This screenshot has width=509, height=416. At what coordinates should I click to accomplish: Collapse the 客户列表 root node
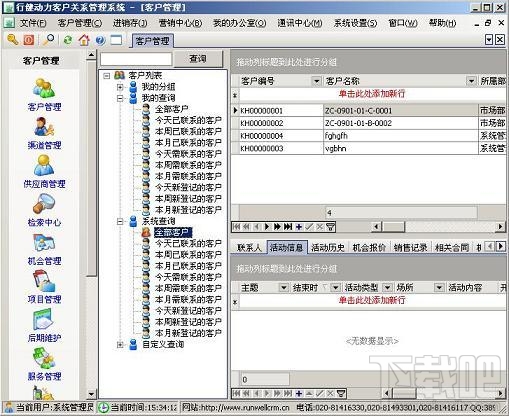pos(107,76)
